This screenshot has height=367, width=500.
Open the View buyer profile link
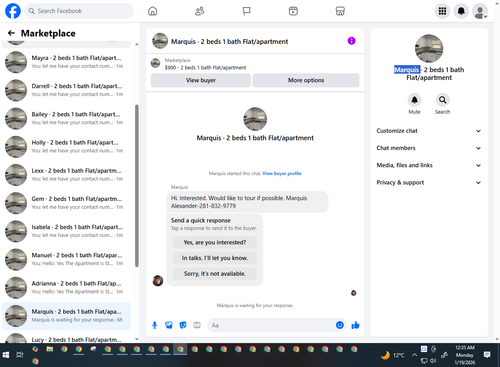[x=282, y=173]
